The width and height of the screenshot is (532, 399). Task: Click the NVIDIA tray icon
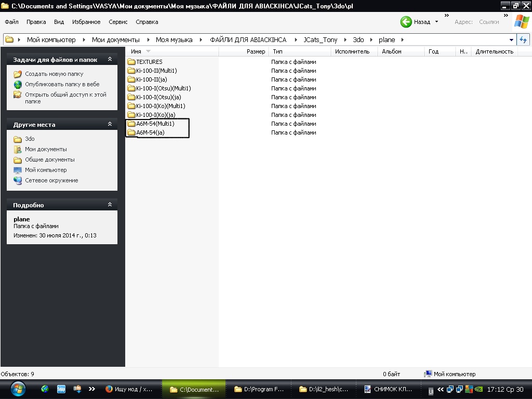[x=478, y=389]
